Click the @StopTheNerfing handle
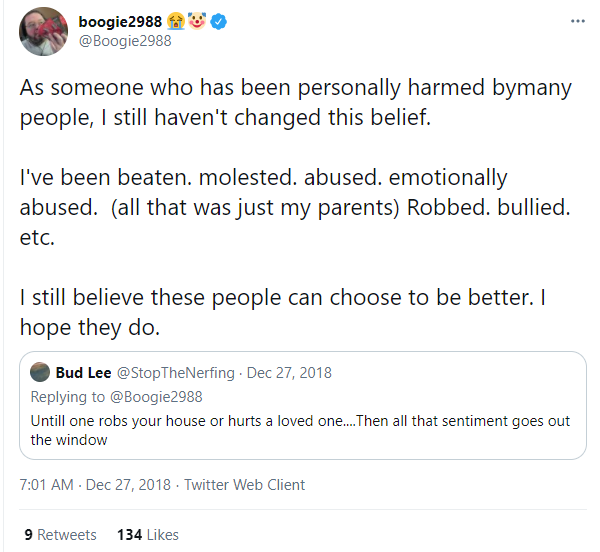 point(176,373)
